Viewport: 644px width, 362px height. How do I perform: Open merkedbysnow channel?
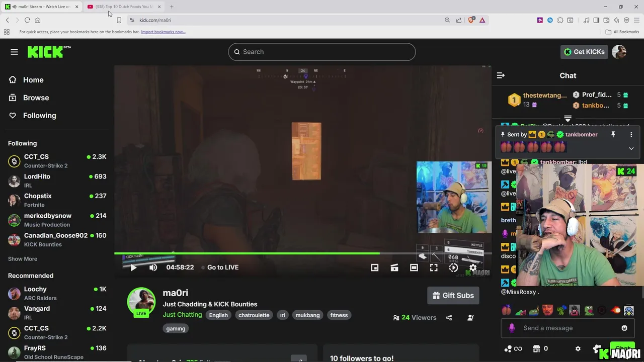(x=57, y=220)
